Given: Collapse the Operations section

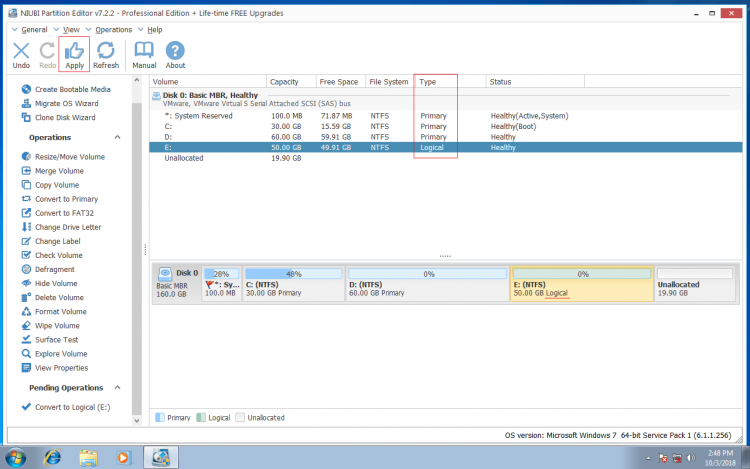Looking at the screenshot, I should click(117, 137).
